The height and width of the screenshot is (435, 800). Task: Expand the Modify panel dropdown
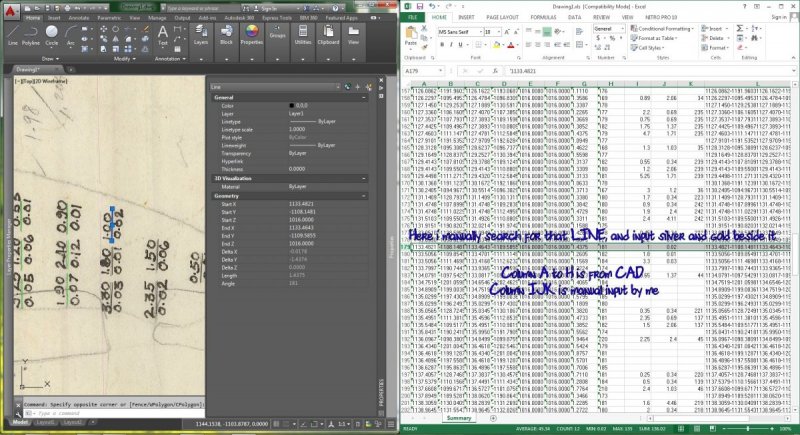point(124,59)
